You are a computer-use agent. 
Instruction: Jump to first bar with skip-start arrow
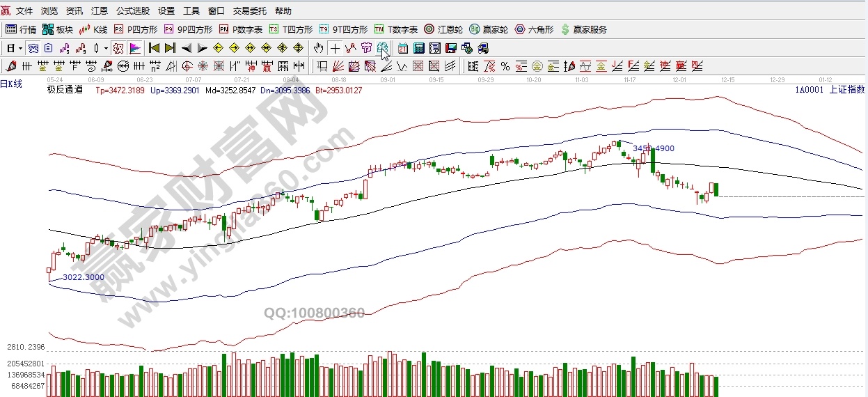154,48
